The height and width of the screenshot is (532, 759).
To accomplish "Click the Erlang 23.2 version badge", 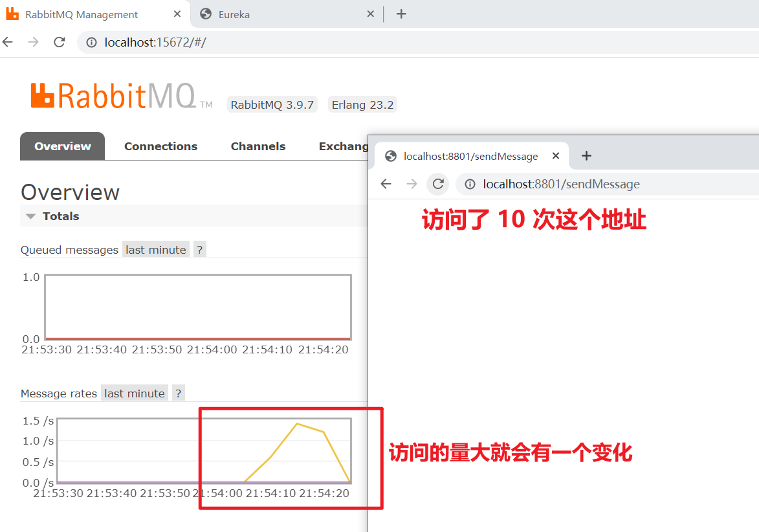I will point(362,105).
